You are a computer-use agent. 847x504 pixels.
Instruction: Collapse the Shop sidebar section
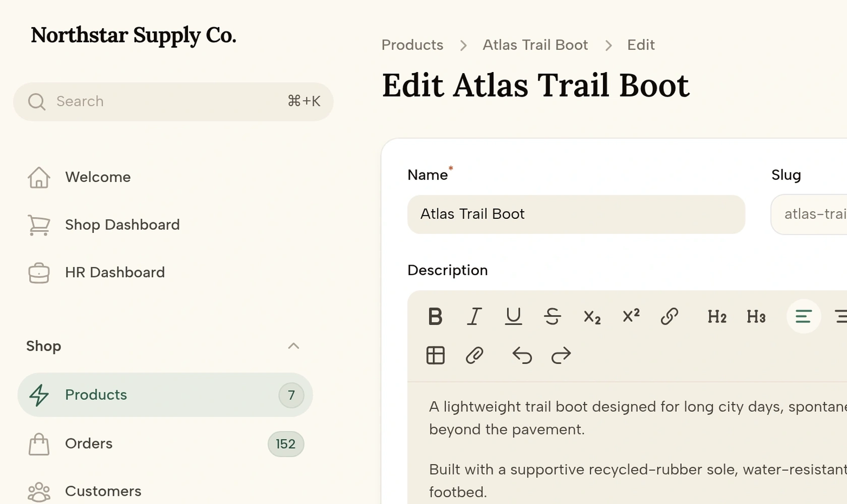pos(293,346)
